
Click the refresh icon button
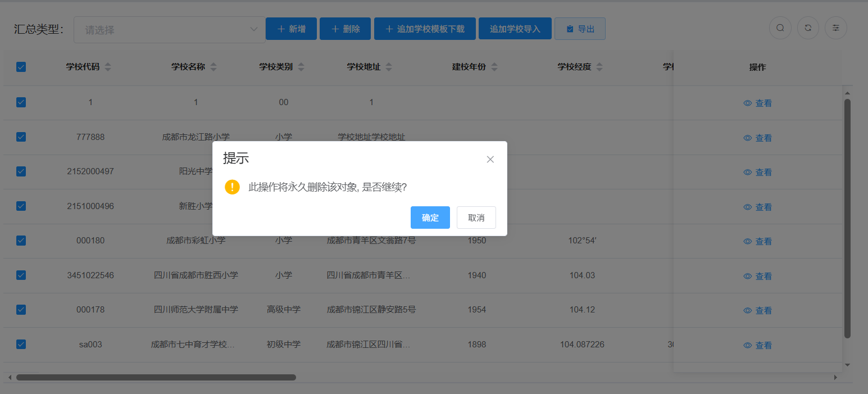[808, 28]
